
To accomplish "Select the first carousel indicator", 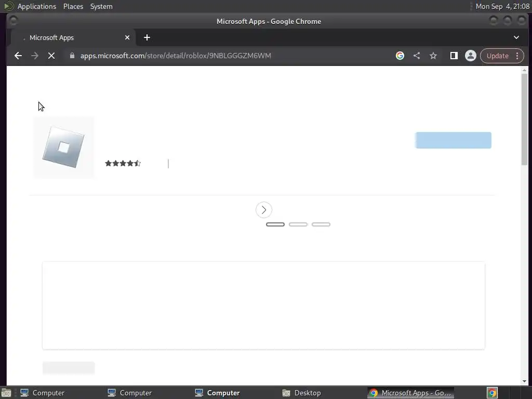I will click(x=275, y=224).
